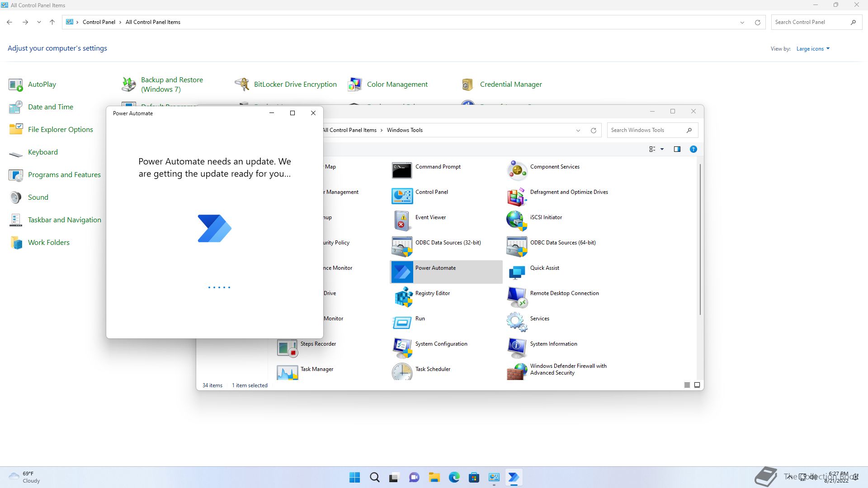Viewport: 868px width, 488px height.
Task: Open the Windows Start menu
Action: tap(354, 477)
